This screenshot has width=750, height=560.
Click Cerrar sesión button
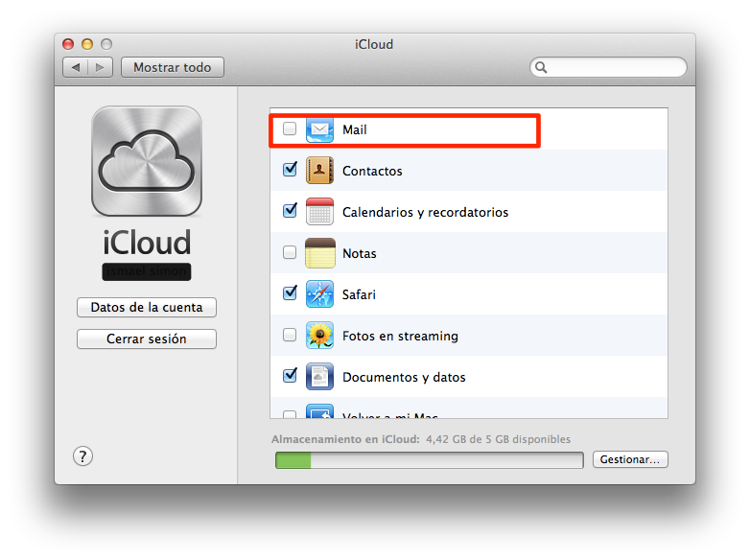[147, 338]
